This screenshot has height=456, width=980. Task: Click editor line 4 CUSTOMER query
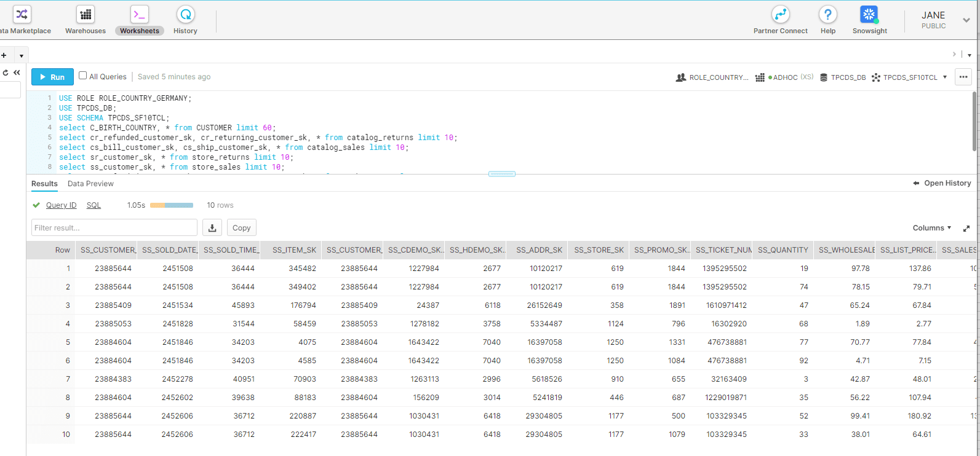point(167,128)
